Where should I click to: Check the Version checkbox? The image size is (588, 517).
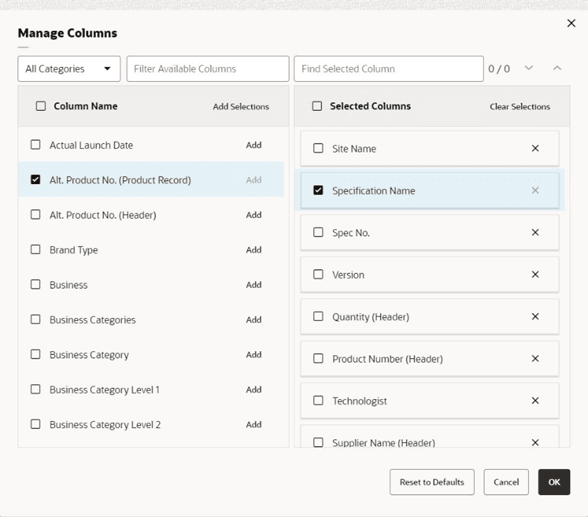318,274
